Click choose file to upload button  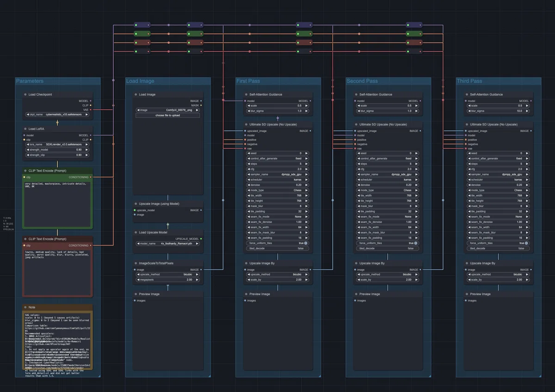tap(167, 115)
